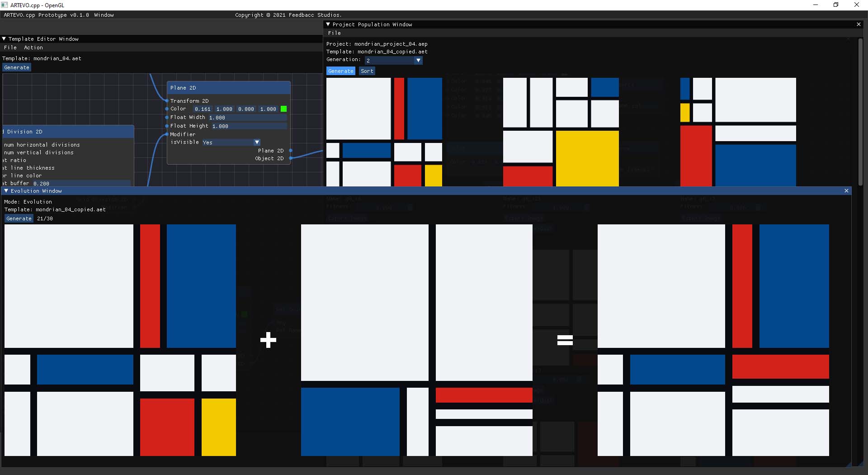This screenshot has width=868, height=475.
Task: Click the Evolution Window resize grip corner
Action: (848, 464)
